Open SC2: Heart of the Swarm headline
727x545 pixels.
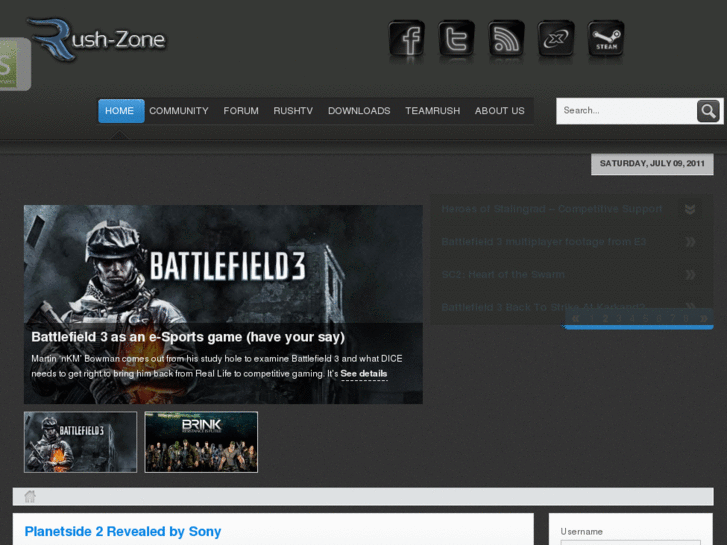pos(503,275)
